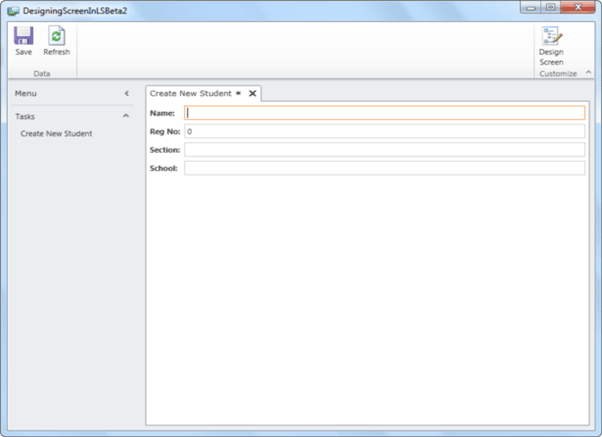Minimize the DesigningScreenInLSBeta2 window
Screen dimensions: 602x437
click(x=531, y=8)
